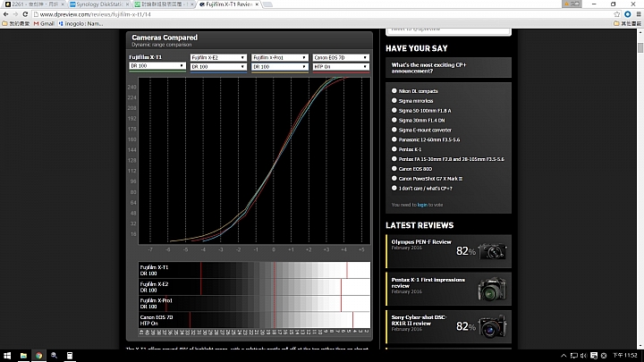Viewport: 644px width, 362px height.
Task: Bookmark this page with the star
Action: click(x=616, y=14)
